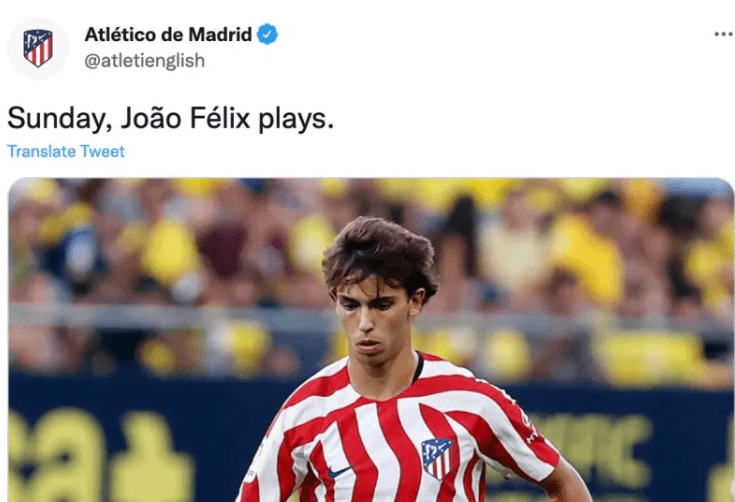735x502 pixels.
Task: Open the Atlético de Madrid profile avatar
Action: pos(38,48)
